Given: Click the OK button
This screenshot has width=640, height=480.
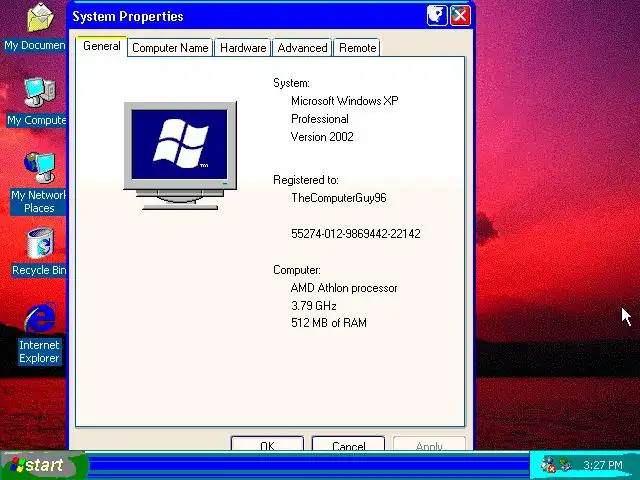Looking at the screenshot, I should [x=267, y=444].
